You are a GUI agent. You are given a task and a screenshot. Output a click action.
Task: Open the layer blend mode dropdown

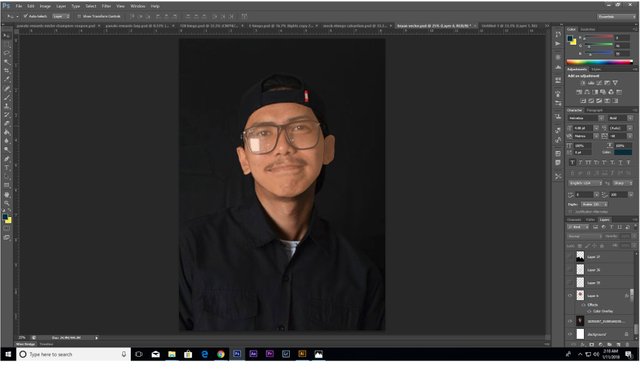click(x=585, y=236)
